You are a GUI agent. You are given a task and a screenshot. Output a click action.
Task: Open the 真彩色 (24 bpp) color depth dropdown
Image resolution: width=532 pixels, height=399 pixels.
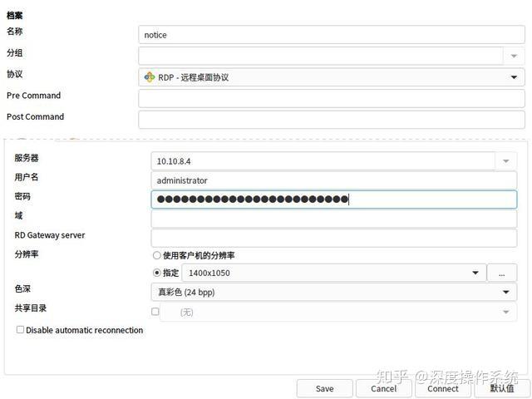coord(334,292)
